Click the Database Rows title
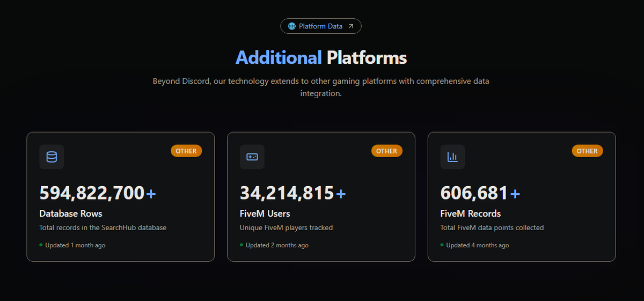 pos(71,214)
